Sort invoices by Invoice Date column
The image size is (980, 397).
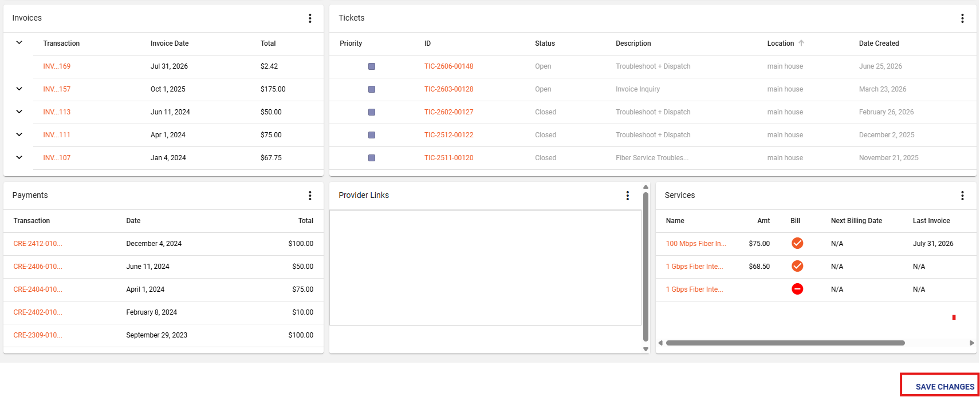(170, 43)
